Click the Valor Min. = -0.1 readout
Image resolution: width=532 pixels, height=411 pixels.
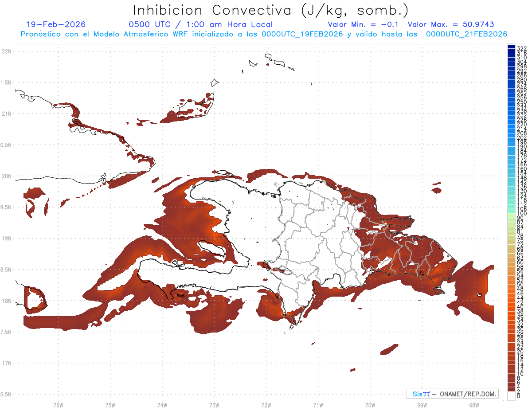click(x=363, y=24)
